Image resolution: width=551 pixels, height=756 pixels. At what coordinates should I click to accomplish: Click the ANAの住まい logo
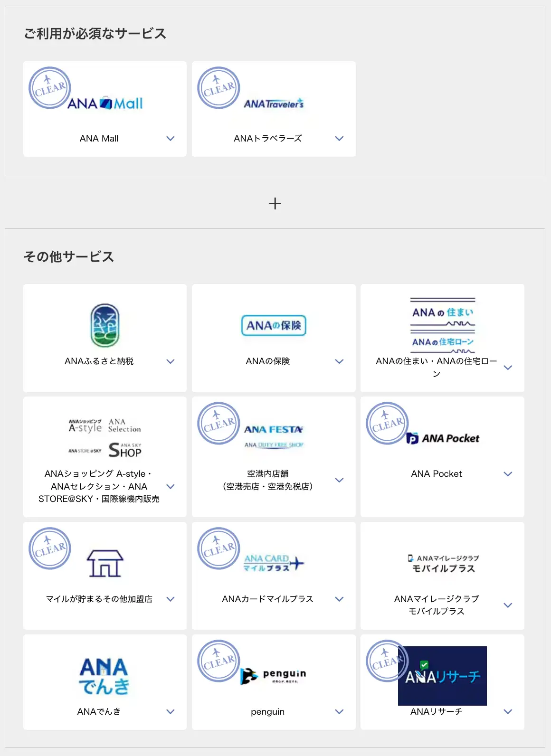coord(443,312)
